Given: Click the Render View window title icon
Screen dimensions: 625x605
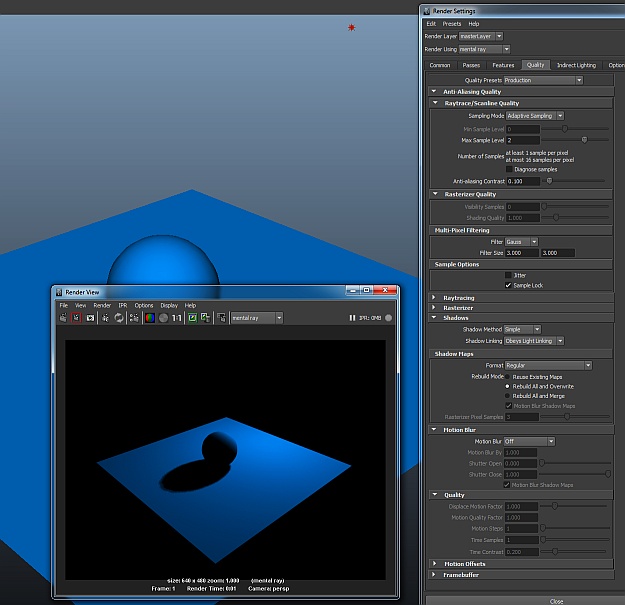Looking at the screenshot, I should [x=59, y=292].
